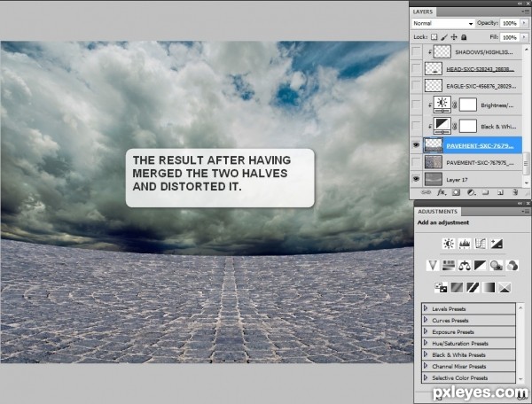532x404 pixels.
Task: Select the EAGLE-SXC-456876 layer name
Action: coord(481,86)
